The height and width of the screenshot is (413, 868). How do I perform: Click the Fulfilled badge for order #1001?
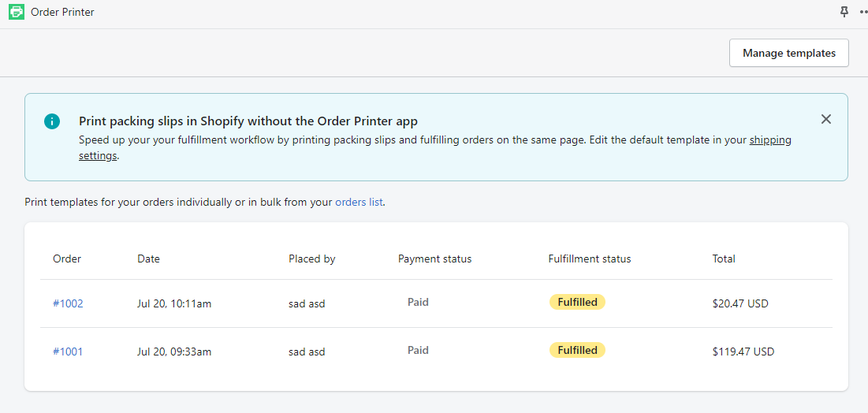[577, 350]
